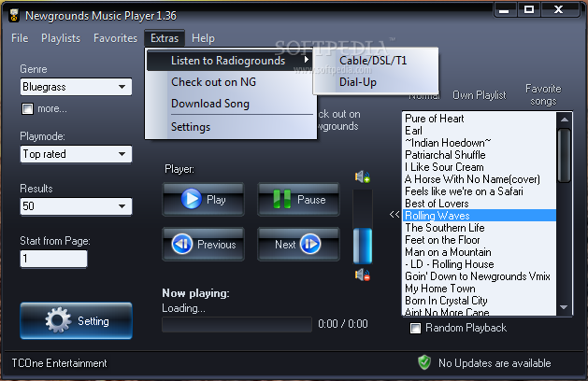Click the submenu arrow on Listen to Radiogrounds
Image resolution: width=588 pixels, height=381 pixels.
pyautogui.click(x=307, y=59)
